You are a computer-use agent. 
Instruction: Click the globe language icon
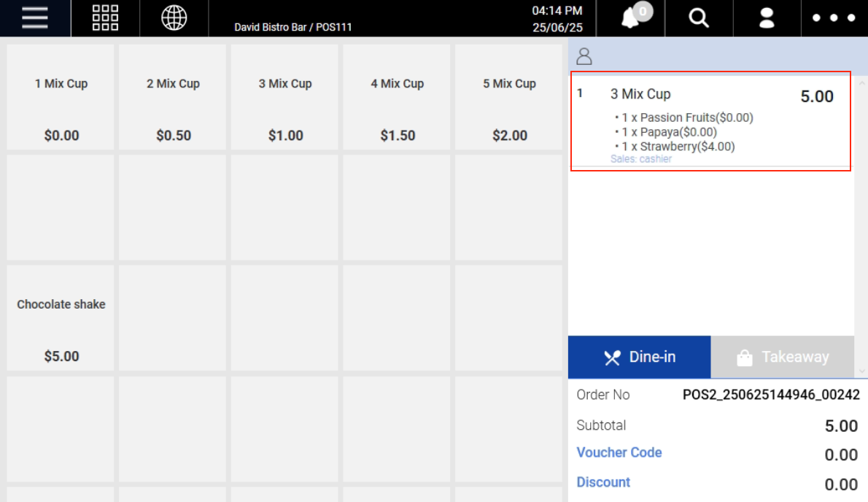coord(174,18)
